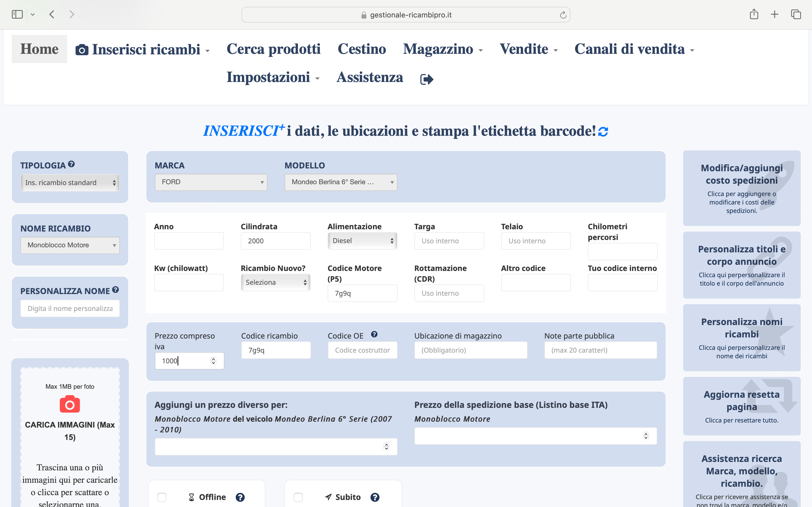
Task: Click the logout arrow icon in navigation
Action: point(427,79)
